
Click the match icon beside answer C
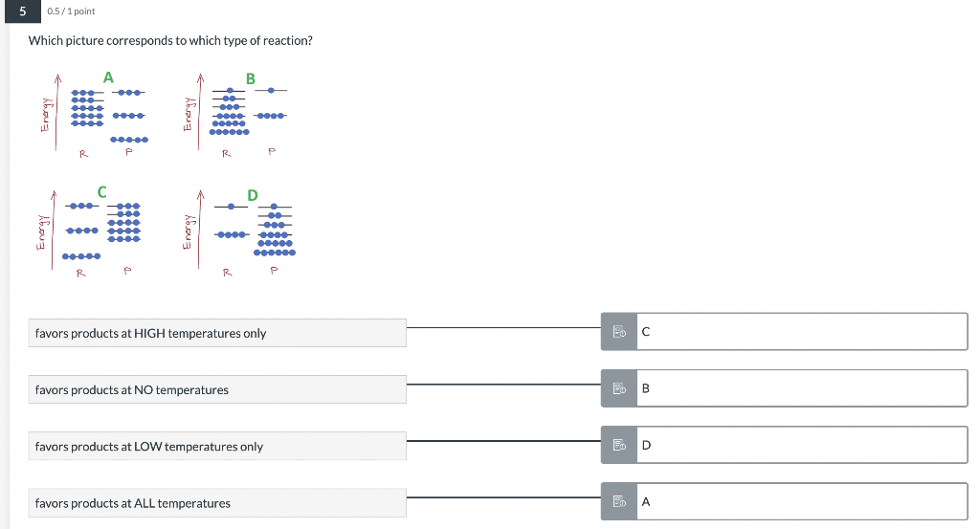click(x=618, y=332)
